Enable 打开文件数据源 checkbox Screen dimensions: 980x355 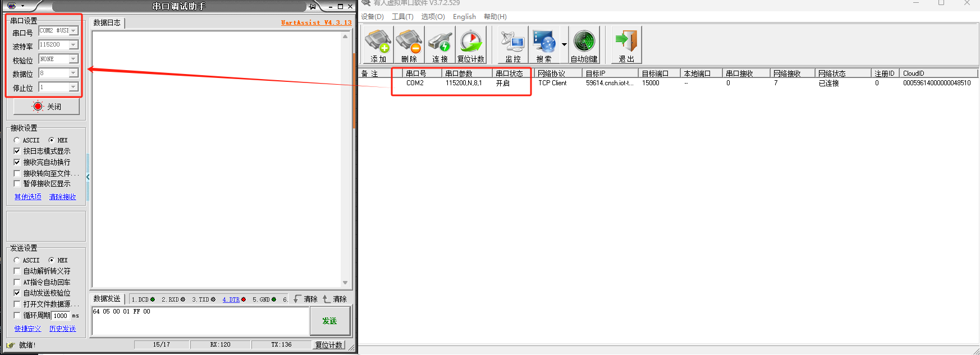tap(17, 304)
